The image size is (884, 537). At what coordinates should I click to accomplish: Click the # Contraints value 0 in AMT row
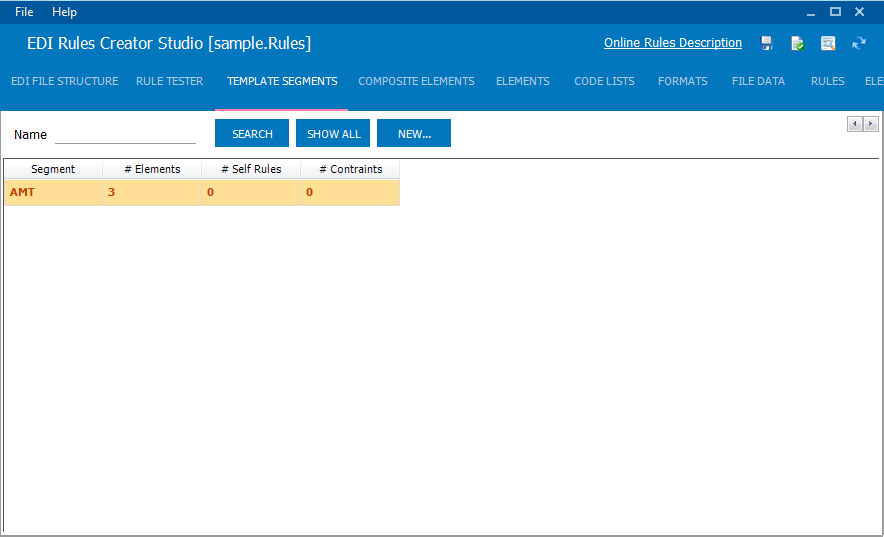click(x=351, y=193)
